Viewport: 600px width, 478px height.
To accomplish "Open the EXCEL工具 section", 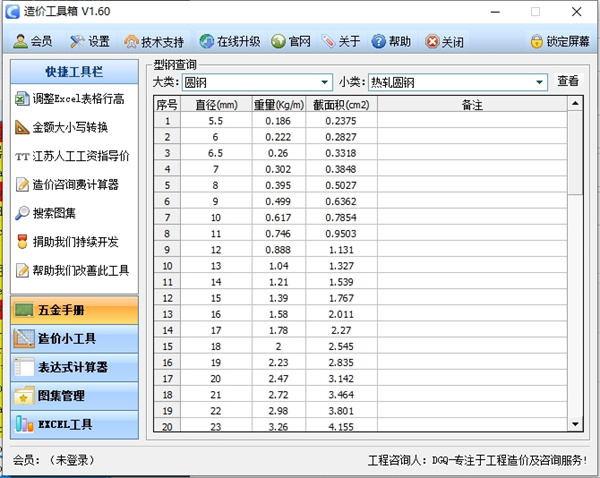I will click(x=74, y=425).
